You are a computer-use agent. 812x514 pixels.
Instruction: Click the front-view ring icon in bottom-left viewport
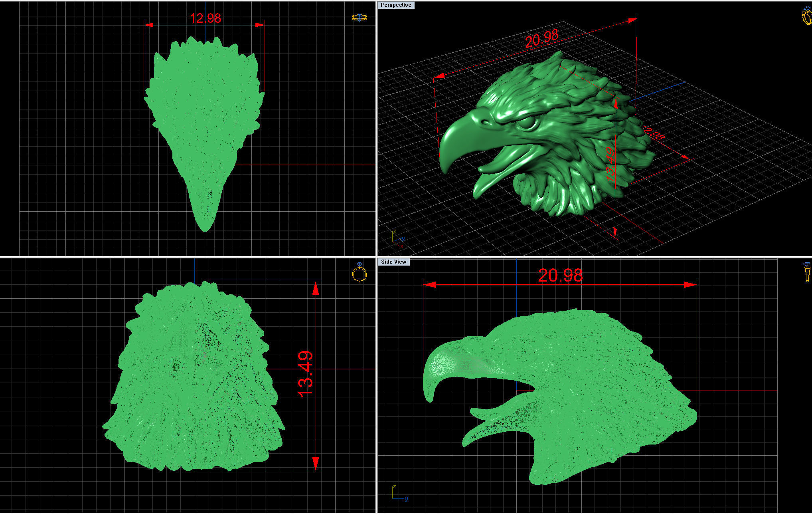tap(359, 273)
